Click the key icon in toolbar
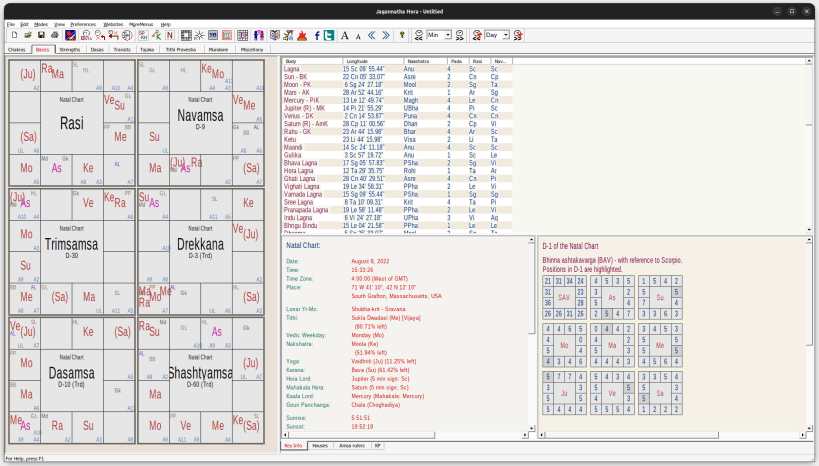 (402, 36)
